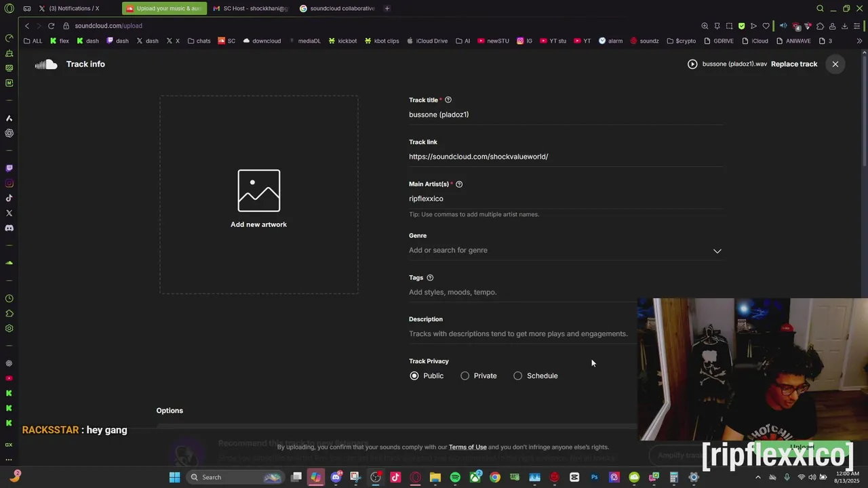Click the Track title field

[566, 115]
